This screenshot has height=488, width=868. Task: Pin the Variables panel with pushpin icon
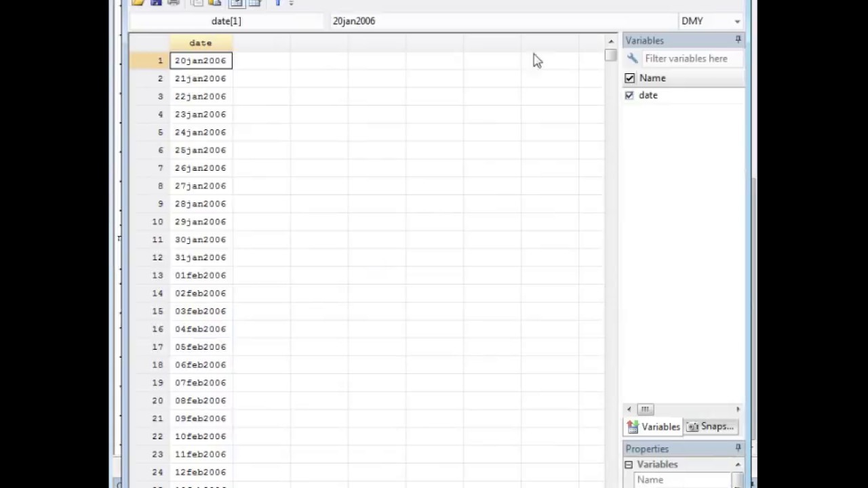(738, 40)
